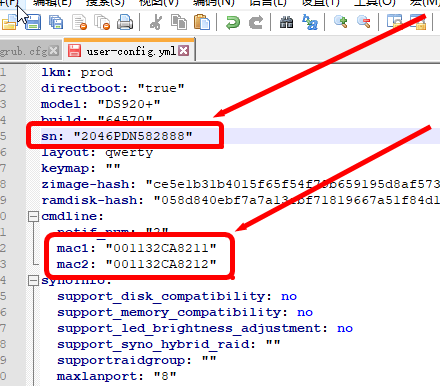Click the Copy toolbar icon

179,22
